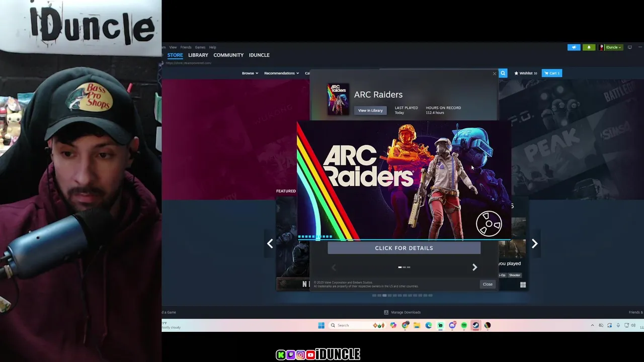Image resolution: width=644 pixels, height=362 pixels.
Task: Click the circular ARC Raiders emblem icon
Action: (489, 224)
